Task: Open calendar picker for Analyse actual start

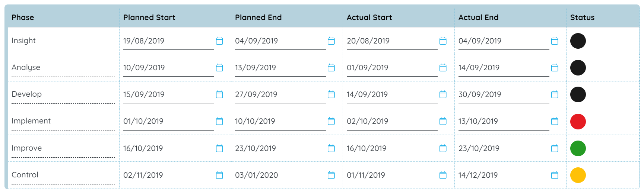Action: 443,68
